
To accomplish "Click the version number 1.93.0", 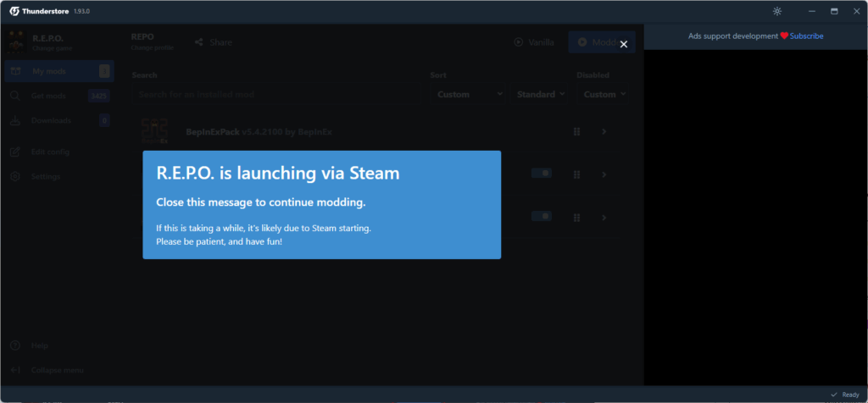I will pyautogui.click(x=81, y=11).
